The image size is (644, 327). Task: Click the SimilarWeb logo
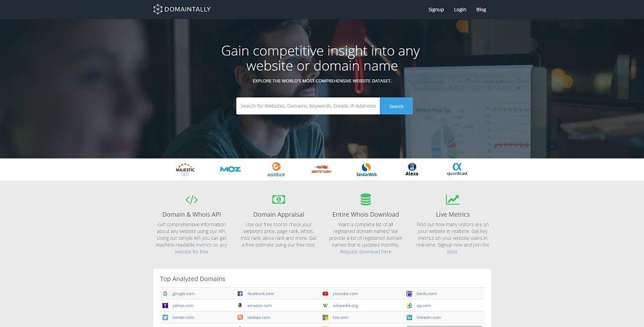[366, 170]
